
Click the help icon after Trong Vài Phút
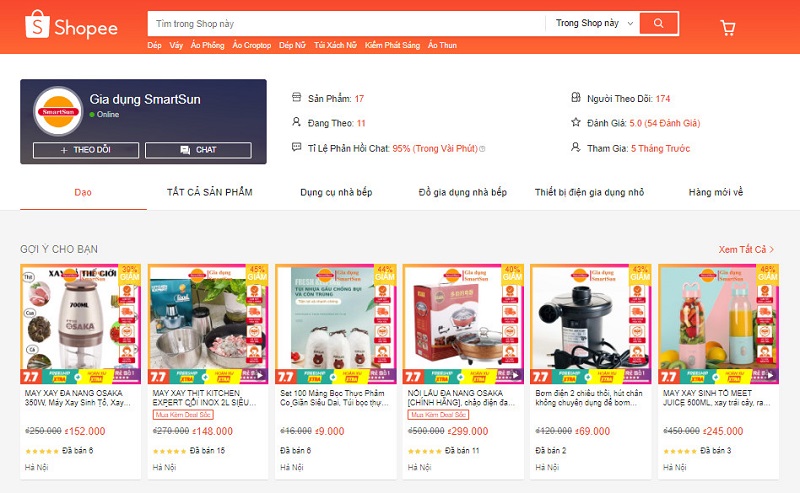(482, 149)
